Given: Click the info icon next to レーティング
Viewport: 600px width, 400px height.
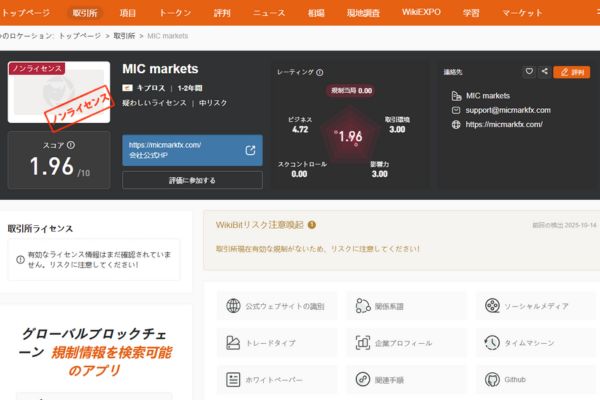Looking at the screenshot, I should pos(320,72).
